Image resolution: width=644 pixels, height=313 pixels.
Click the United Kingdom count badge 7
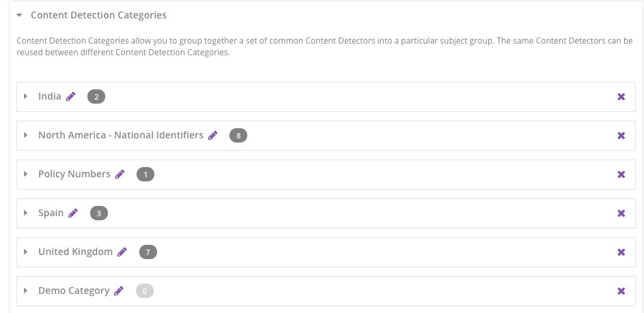[x=148, y=252]
